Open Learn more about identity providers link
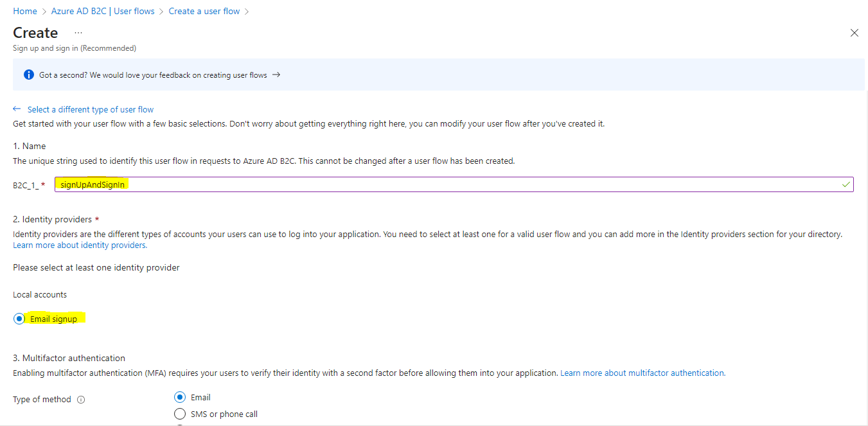 click(80, 245)
